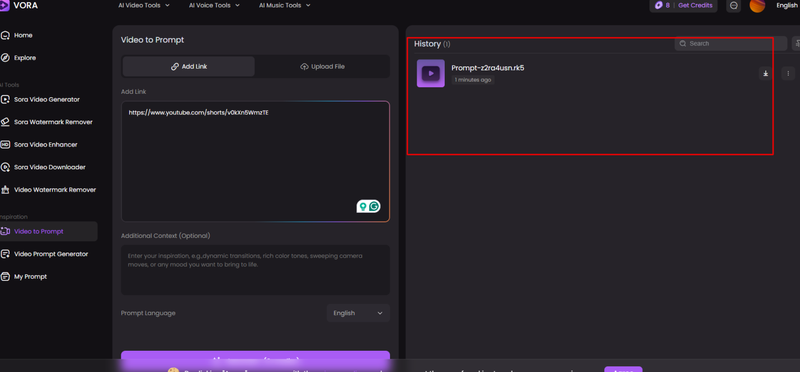The height and width of the screenshot is (372, 800).
Task: Change the site language from English
Action: point(787,6)
